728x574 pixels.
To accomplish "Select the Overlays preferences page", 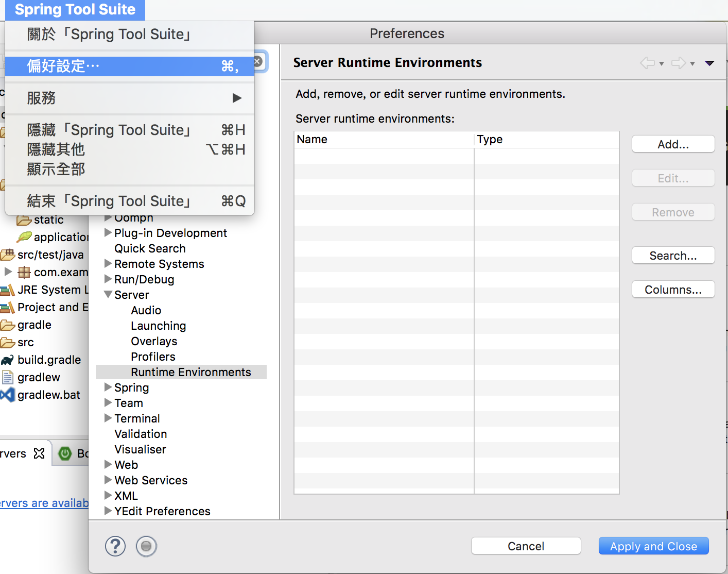I will (x=154, y=341).
